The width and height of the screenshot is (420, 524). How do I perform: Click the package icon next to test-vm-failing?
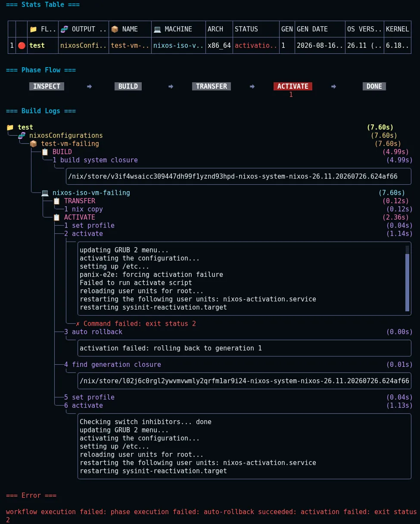click(x=33, y=144)
